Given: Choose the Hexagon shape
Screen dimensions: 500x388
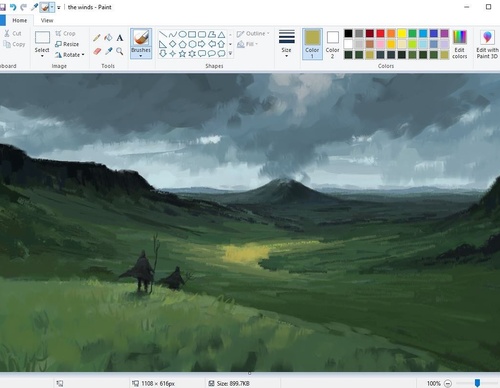Looking at the screenshot, I should click(x=192, y=44).
